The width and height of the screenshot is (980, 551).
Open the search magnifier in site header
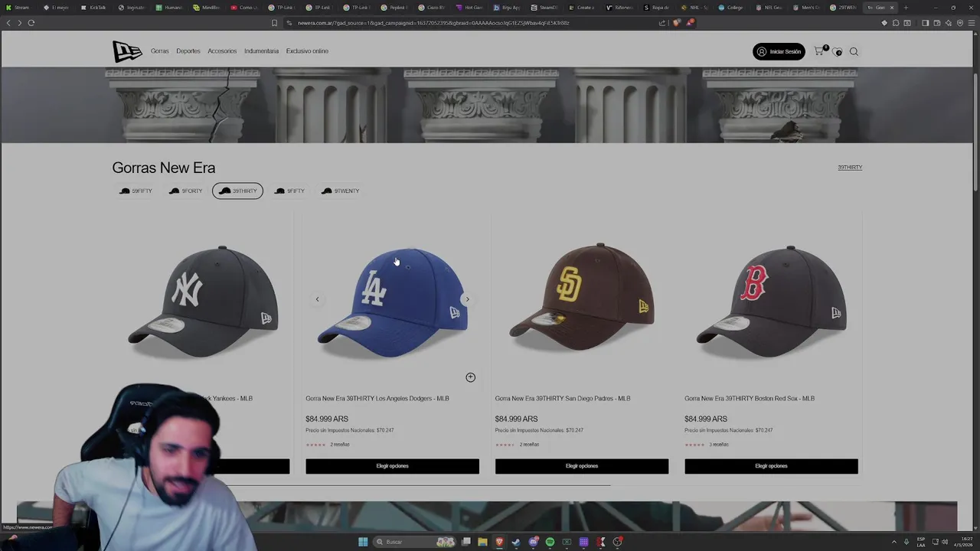[854, 51]
